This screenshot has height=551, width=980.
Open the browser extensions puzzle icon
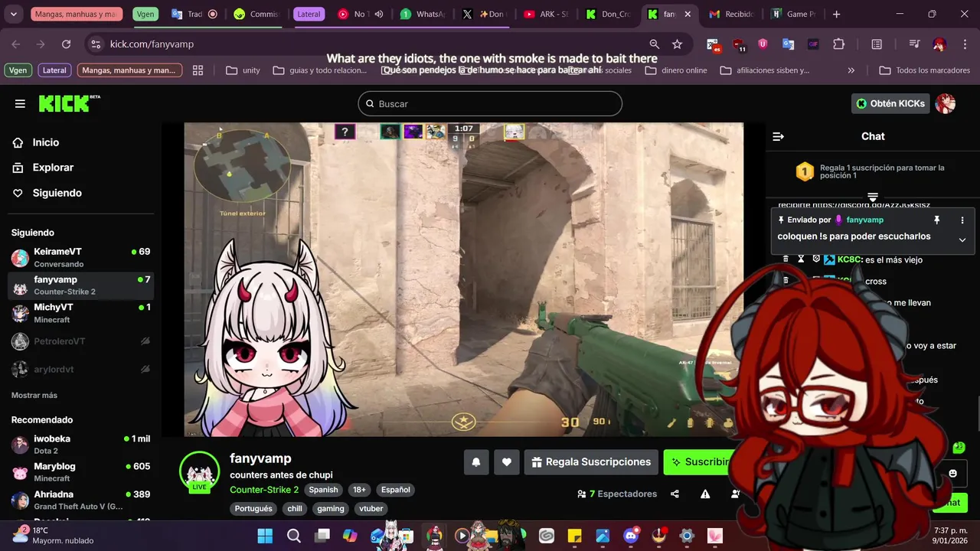838,44
